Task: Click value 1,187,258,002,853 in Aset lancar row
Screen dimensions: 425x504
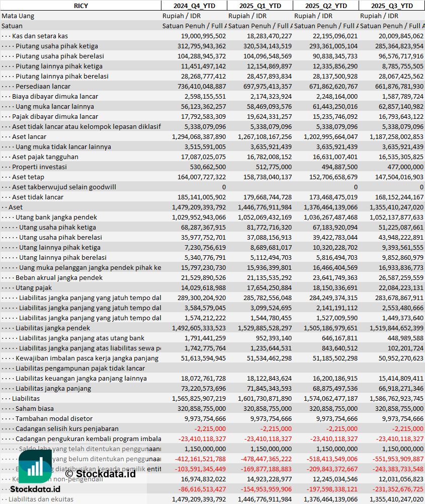Action: [x=396, y=136]
